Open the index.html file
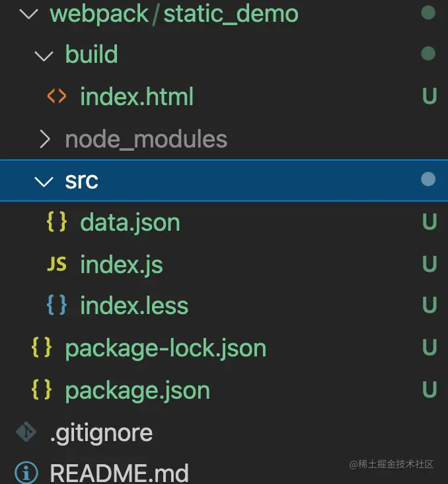This screenshot has width=448, height=484. pyautogui.click(x=137, y=97)
